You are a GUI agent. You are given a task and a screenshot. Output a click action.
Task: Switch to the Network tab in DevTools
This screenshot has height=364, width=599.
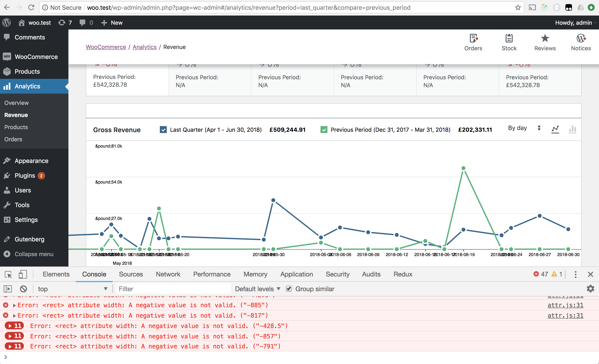tap(168, 274)
